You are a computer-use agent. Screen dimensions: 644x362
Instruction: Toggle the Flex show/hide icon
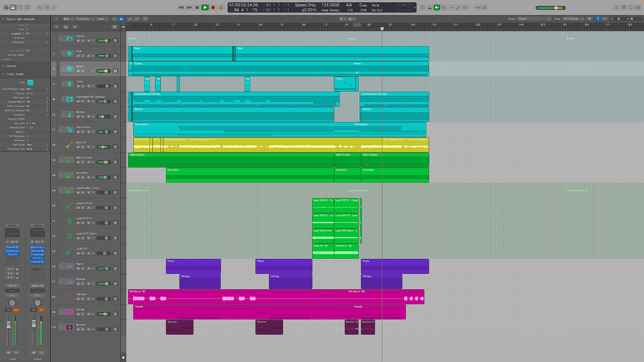(137, 19)
